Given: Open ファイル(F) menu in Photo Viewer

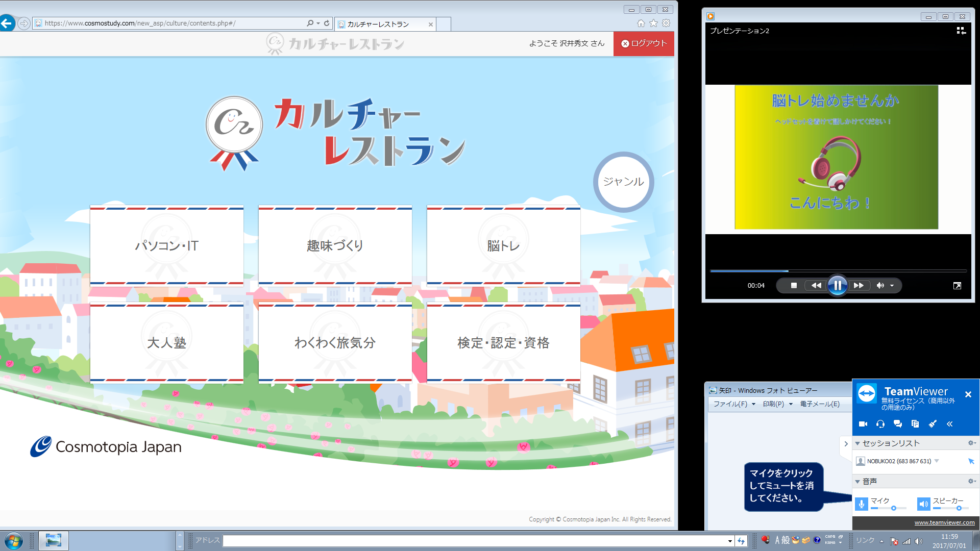Looking at the screenshot, I should coord(734,404).
